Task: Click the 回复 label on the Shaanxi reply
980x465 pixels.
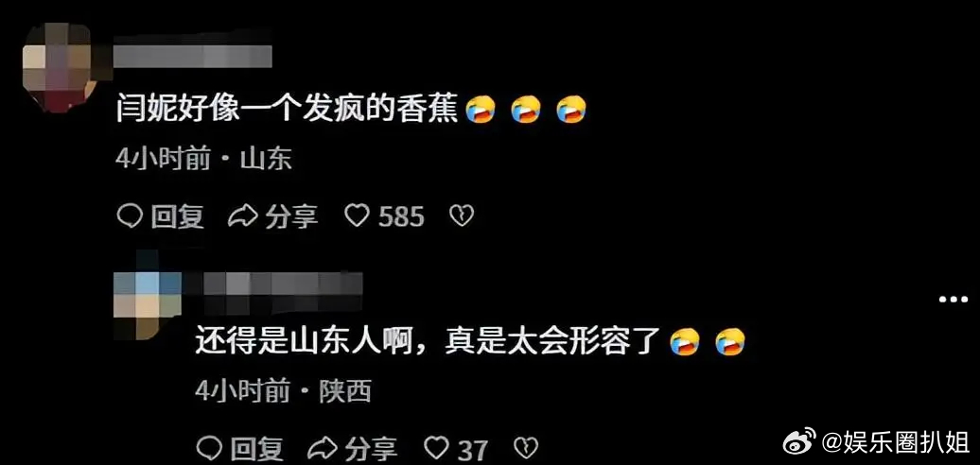Action: pyautogui.click(x=256, y=448)
